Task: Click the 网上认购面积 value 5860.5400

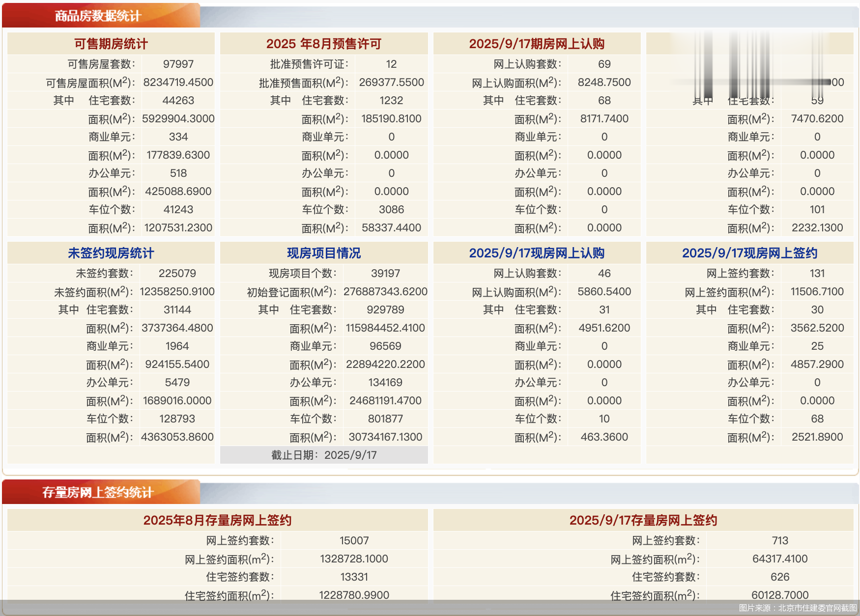Action: pyautogui.click(x=604, y=291)
